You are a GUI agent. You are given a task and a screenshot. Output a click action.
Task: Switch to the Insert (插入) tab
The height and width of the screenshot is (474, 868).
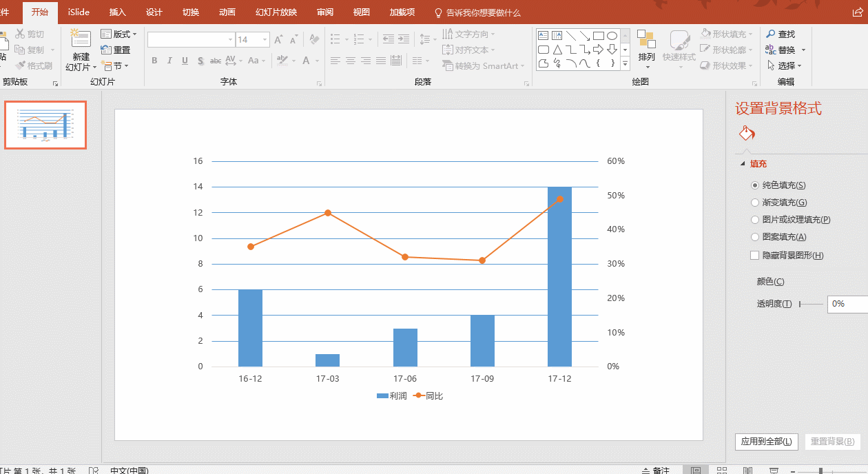(118, 12)
